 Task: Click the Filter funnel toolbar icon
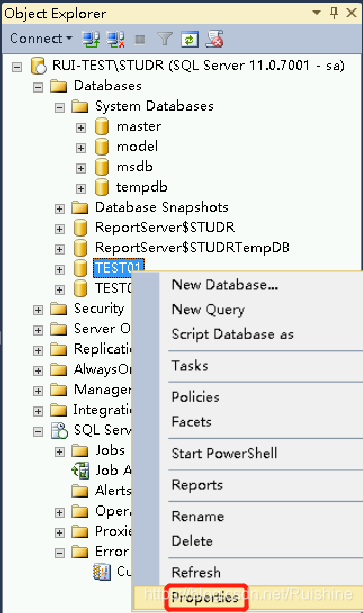pos(165,39)
